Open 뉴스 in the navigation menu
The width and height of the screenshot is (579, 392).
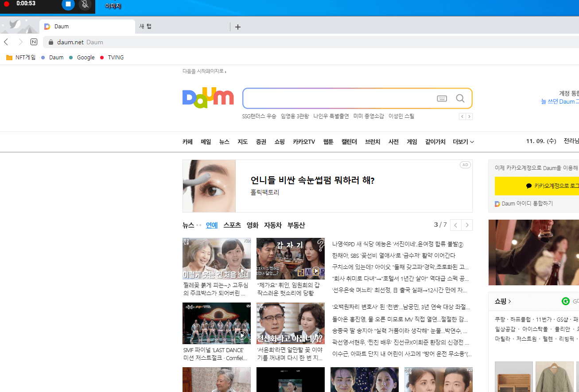click(224, 142)
